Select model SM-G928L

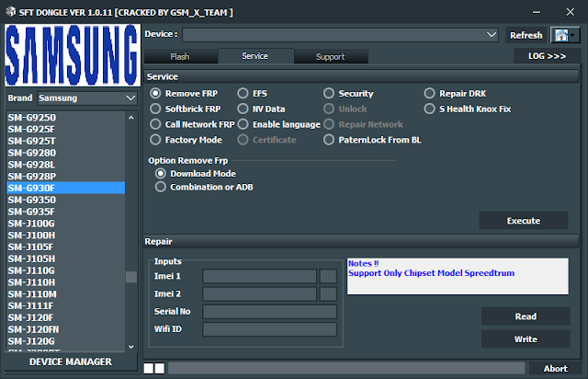[65, 165]
